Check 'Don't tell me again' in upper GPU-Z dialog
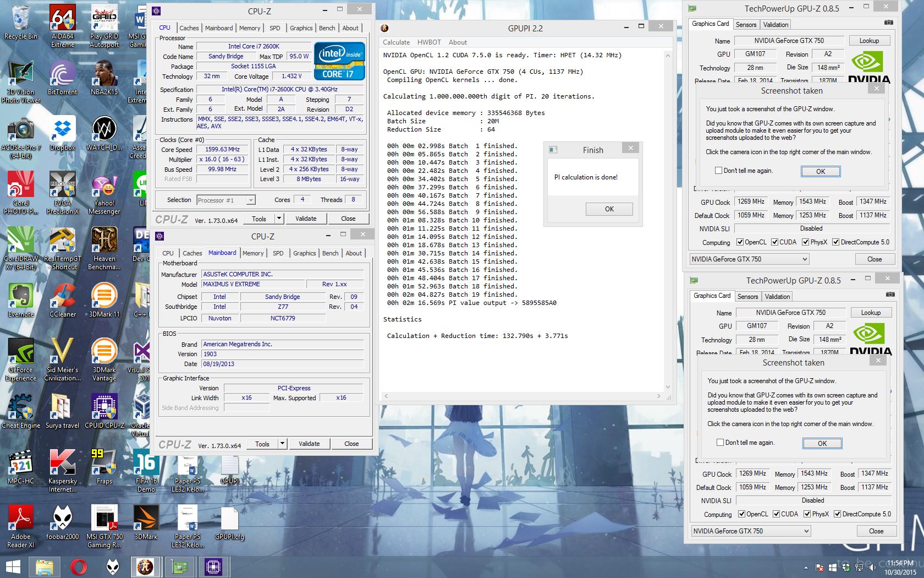The width and height of the screenshot is (924, 578). pyautogui.click(x=718, y=171)
